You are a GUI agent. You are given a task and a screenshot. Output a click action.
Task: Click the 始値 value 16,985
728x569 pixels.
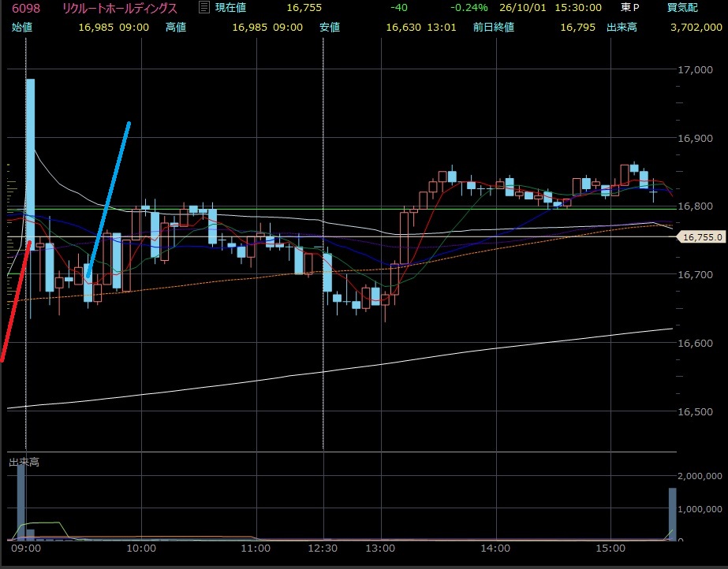[95, 28]
